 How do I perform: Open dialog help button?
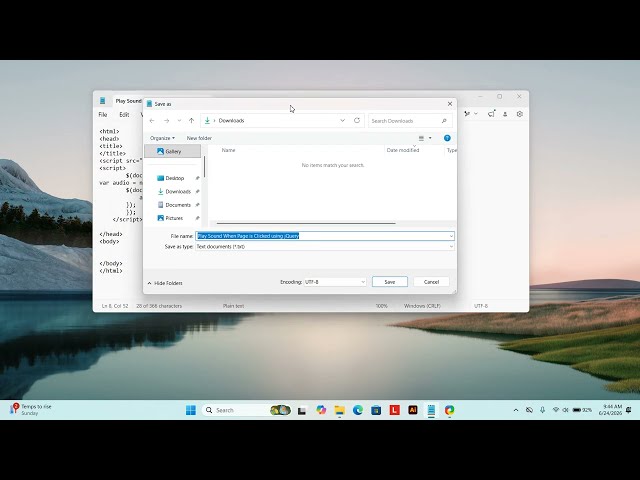[447, 138]
